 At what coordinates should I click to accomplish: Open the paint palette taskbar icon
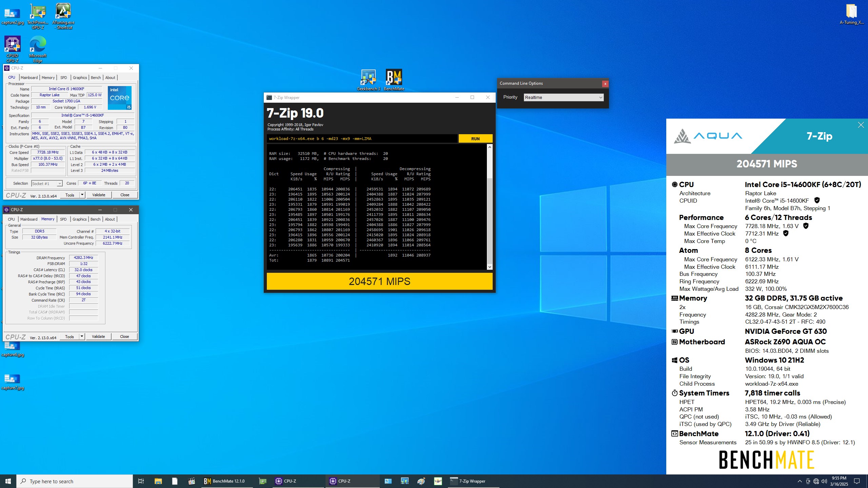coord(421,481)
